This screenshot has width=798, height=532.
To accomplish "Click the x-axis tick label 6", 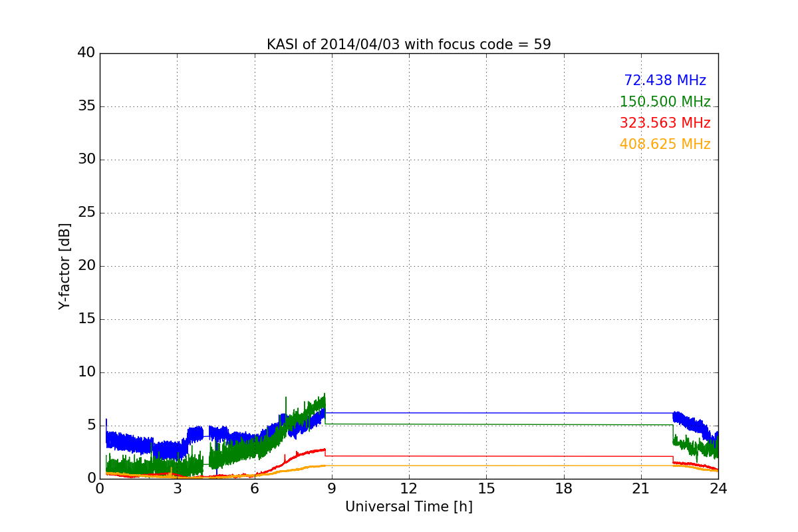I will 255,489.
